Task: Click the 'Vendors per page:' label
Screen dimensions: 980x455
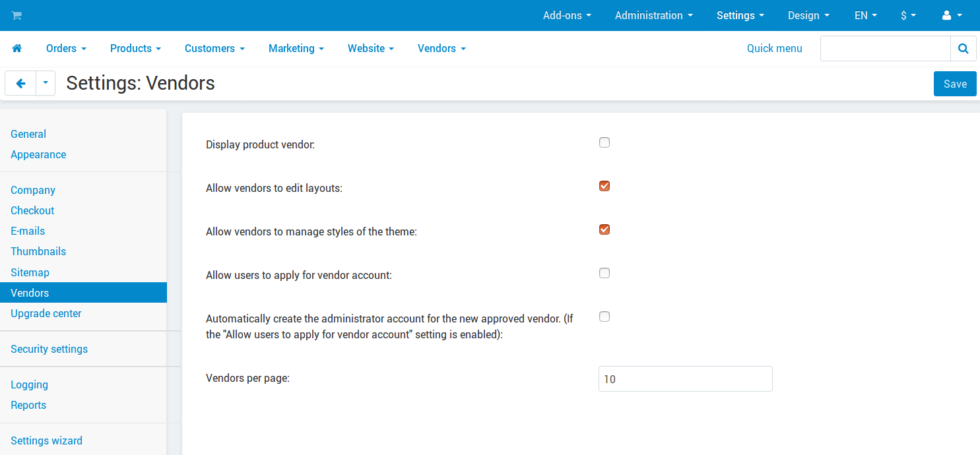Action: click(x=248, y=379)
